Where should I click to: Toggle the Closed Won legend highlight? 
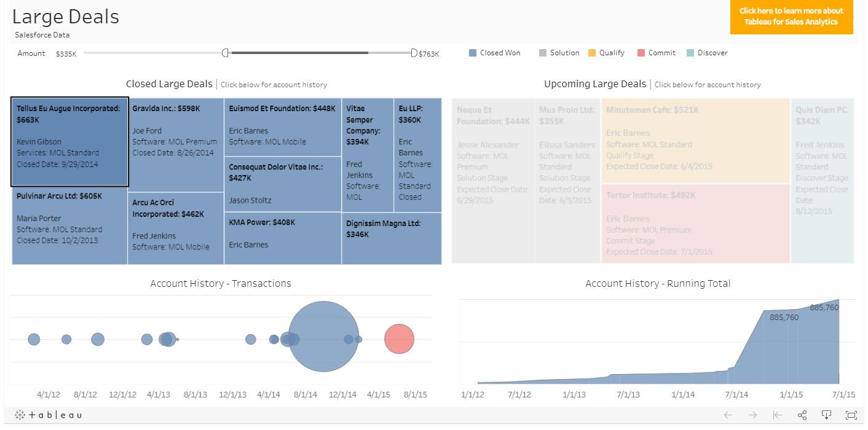point(472,53)
